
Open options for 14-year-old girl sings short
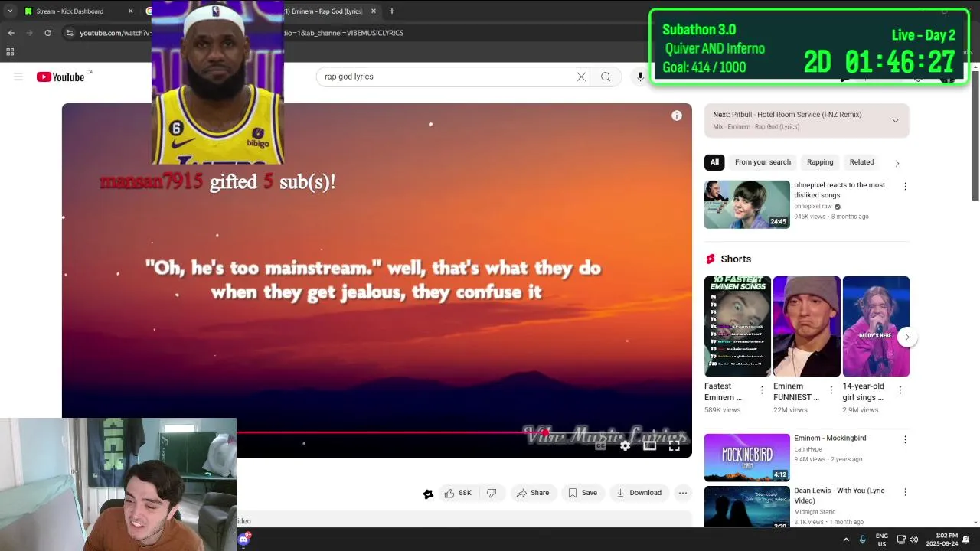900,390
